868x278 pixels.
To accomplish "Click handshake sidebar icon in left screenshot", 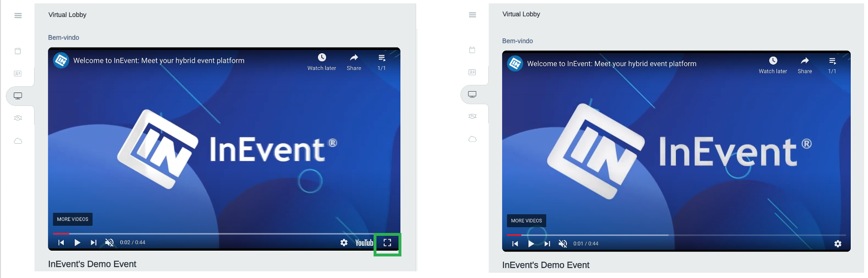I will (18, 118).
